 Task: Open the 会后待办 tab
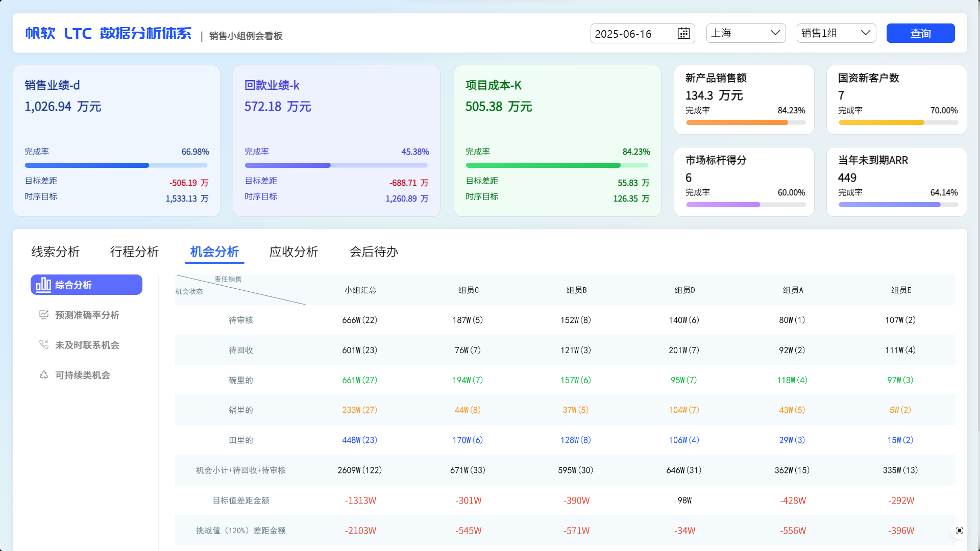[x=374, y=252]
